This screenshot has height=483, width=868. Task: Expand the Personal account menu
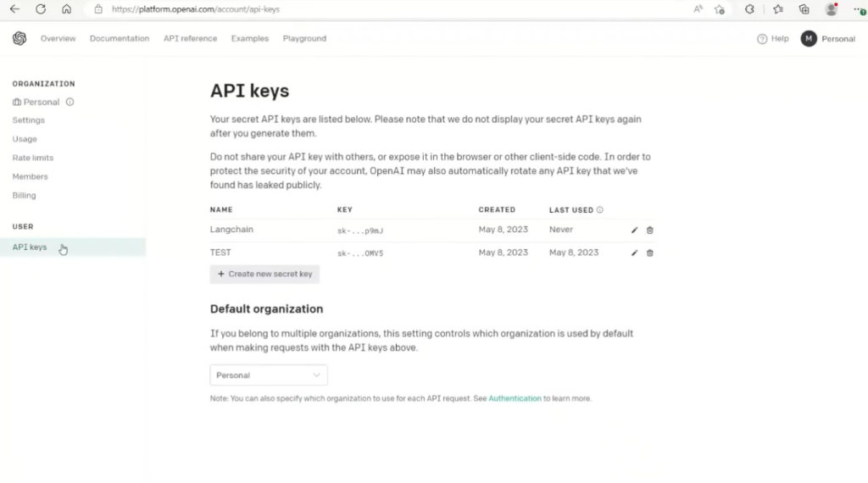[x=827, y=39]
